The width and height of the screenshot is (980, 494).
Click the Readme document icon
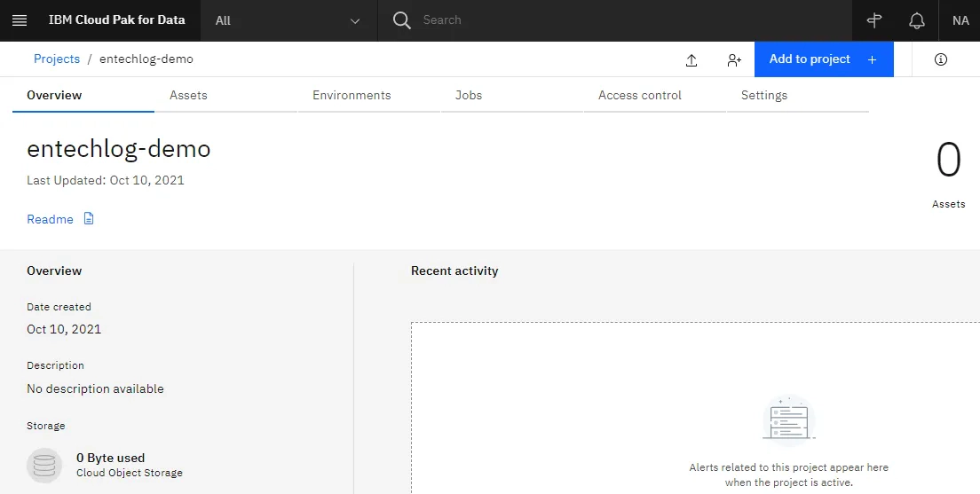89,218
